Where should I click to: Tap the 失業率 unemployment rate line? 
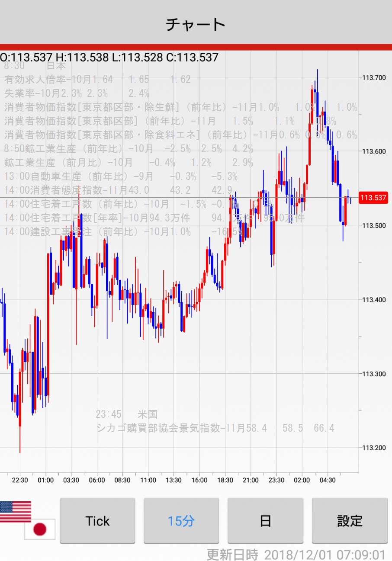[77, 93]
